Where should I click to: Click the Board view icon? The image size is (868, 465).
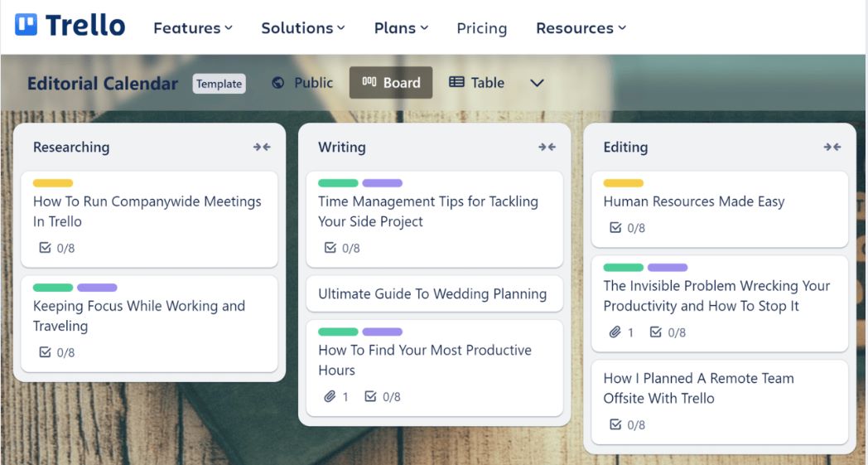(369, 82)
